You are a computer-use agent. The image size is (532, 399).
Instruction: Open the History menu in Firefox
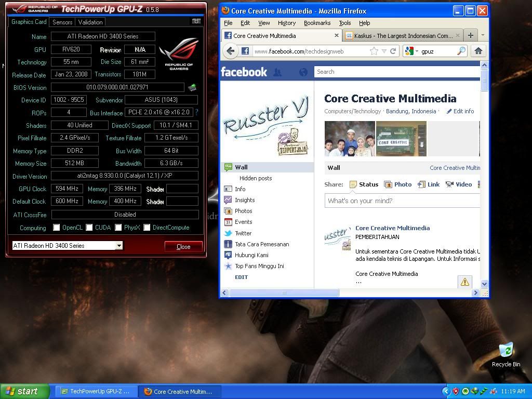point(287,23)
